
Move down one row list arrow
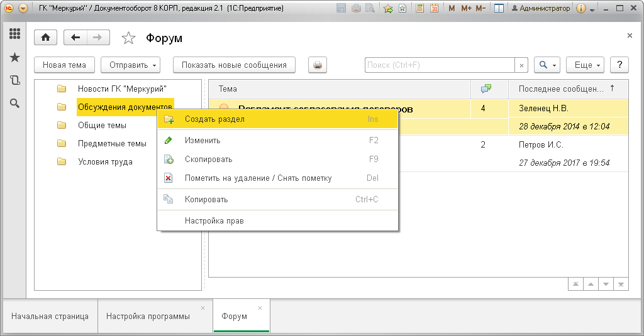tap(606, 284)
